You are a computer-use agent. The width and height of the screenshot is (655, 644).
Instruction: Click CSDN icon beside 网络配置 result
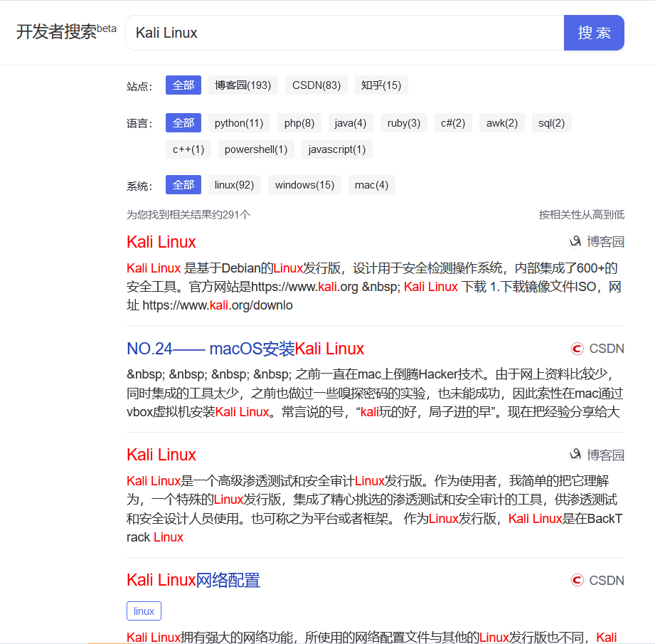tap(577, 580)
